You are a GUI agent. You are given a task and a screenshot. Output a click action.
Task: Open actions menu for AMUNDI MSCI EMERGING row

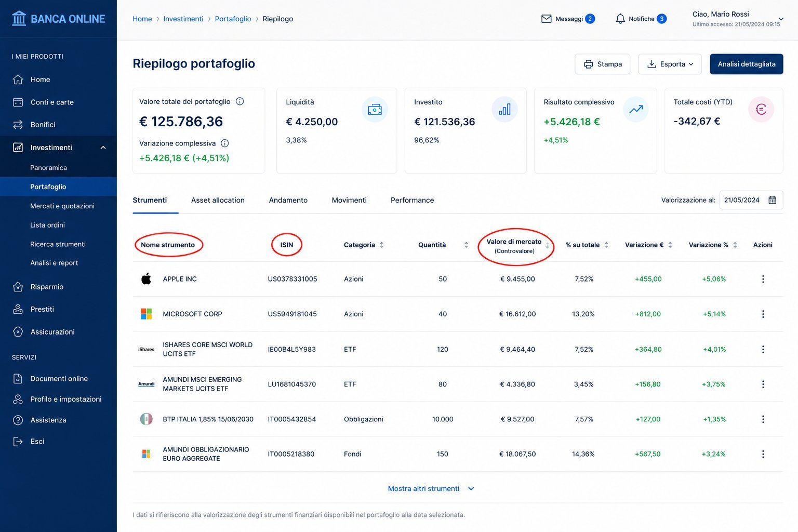tap(763, 384)
